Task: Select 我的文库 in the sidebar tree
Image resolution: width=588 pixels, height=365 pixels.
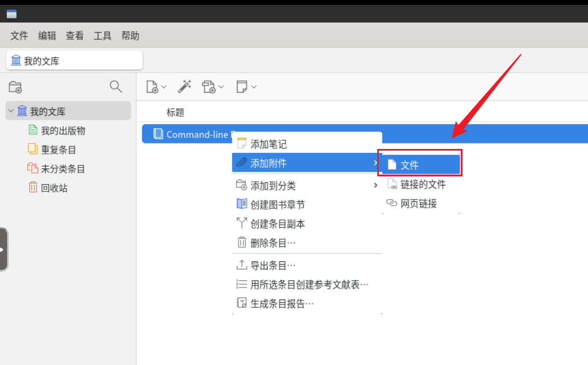Action: click(x=68, y=111)
